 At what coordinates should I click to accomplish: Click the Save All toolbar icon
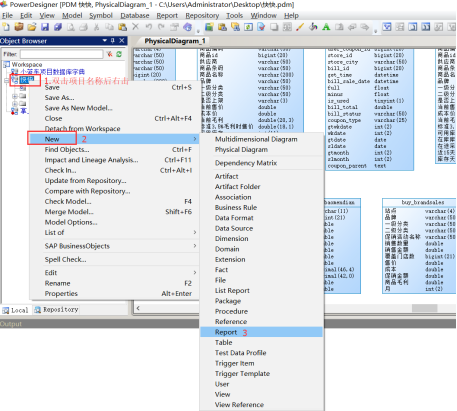58,27
